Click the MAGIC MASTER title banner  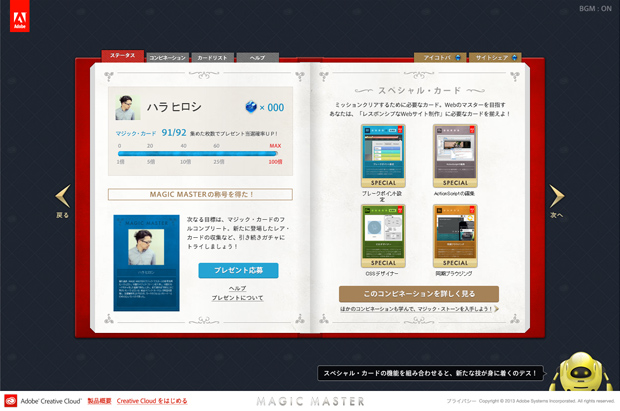tap(200, 194)
